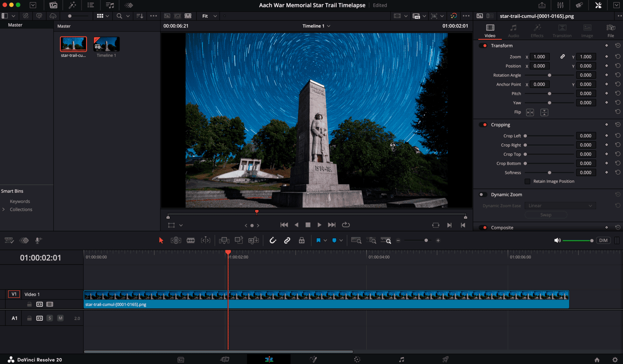This screenshot has width=623, height=364.
Task: Toggle linked selection chain icon
Action: [x=287, y=241]
